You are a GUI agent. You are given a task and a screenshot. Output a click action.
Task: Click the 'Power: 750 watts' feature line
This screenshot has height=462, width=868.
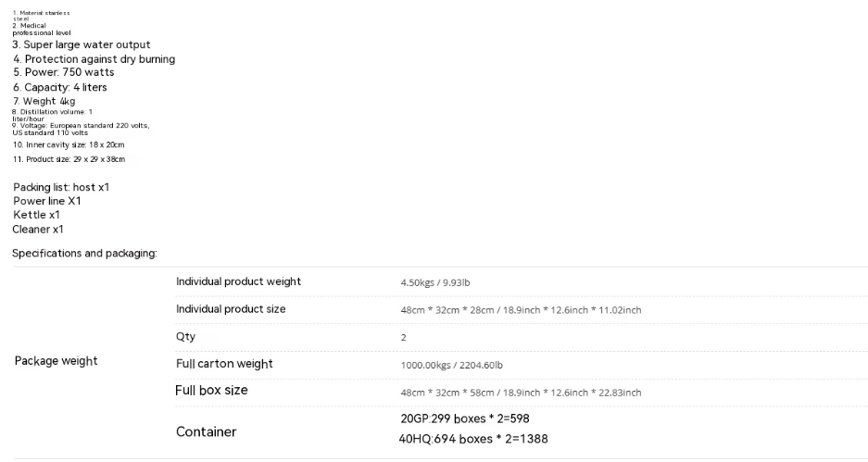(x=64, y=72)
